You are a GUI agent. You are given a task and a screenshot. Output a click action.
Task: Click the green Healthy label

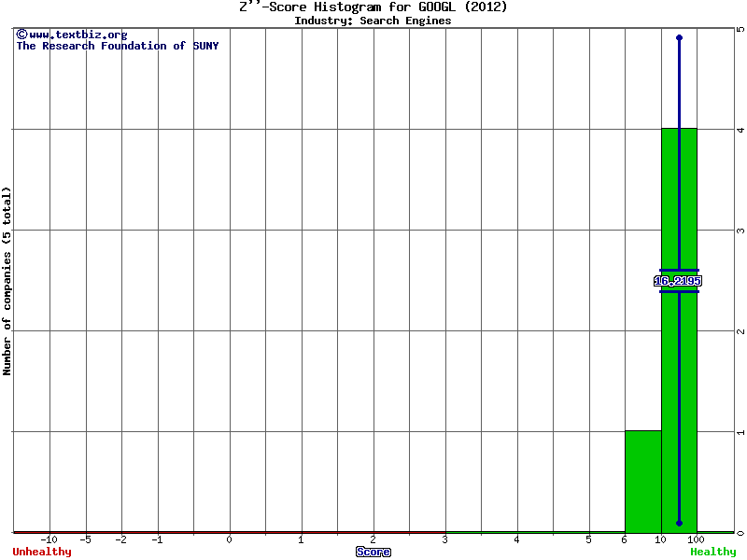[x=712, y=552]
